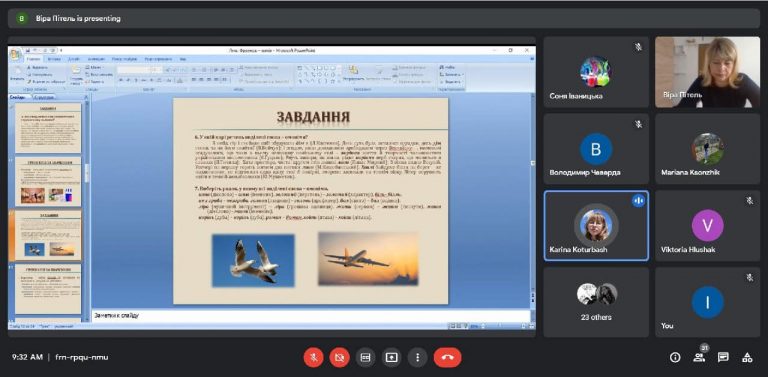
Task: Click the 23 others participants tile
Action: (x=596, y=302)
